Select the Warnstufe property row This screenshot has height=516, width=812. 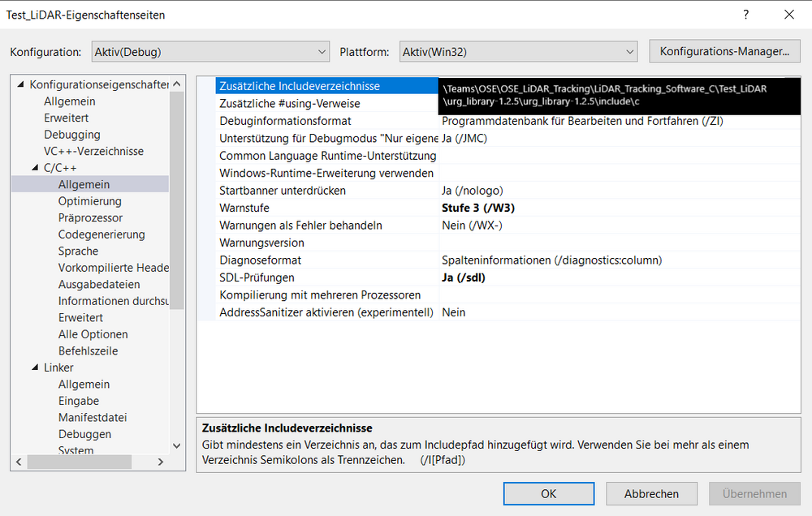tap(244, 208)
